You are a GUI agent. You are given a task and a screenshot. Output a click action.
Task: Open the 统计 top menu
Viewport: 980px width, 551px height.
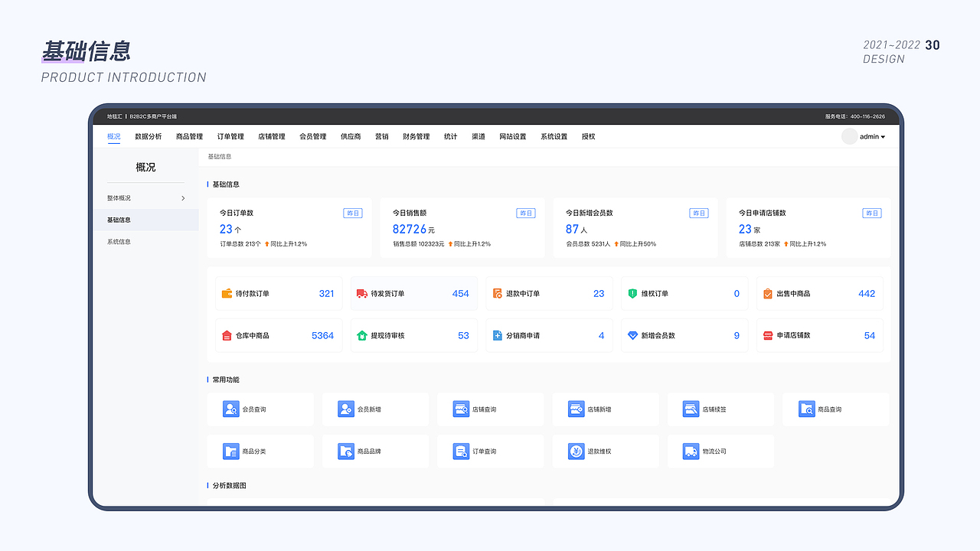451,137
